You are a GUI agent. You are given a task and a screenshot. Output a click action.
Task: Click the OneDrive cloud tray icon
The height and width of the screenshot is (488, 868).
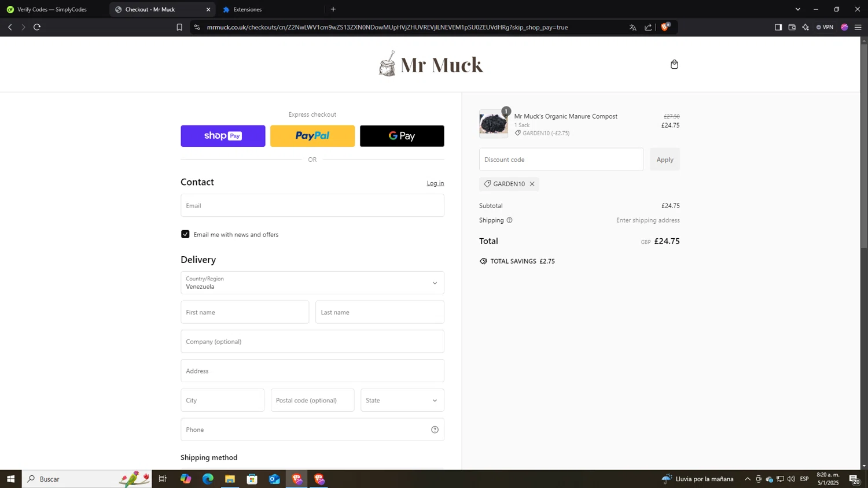(769, 479)
